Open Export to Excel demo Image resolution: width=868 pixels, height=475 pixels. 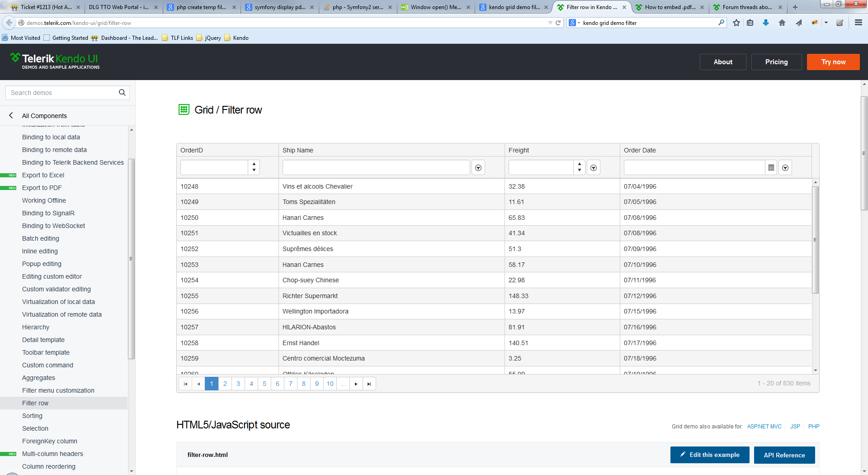coord(43,175)
